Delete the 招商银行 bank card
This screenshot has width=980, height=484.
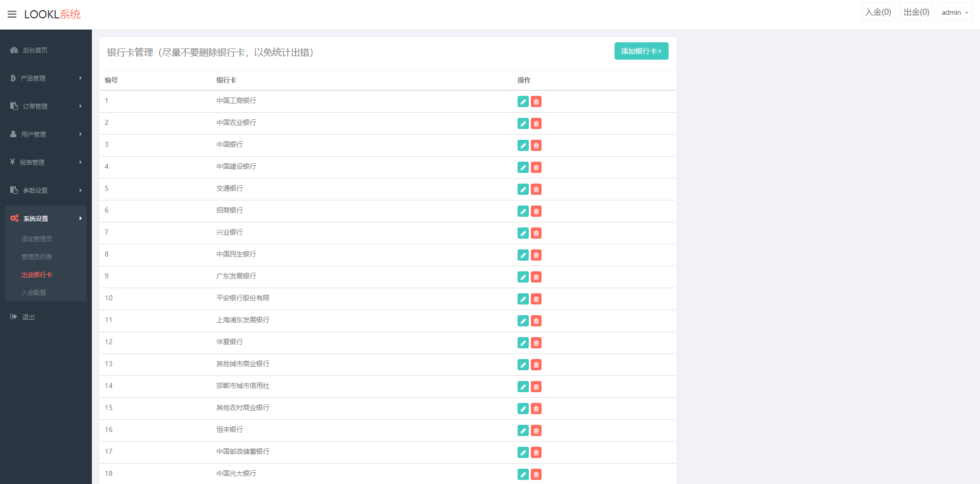[536, 211]
